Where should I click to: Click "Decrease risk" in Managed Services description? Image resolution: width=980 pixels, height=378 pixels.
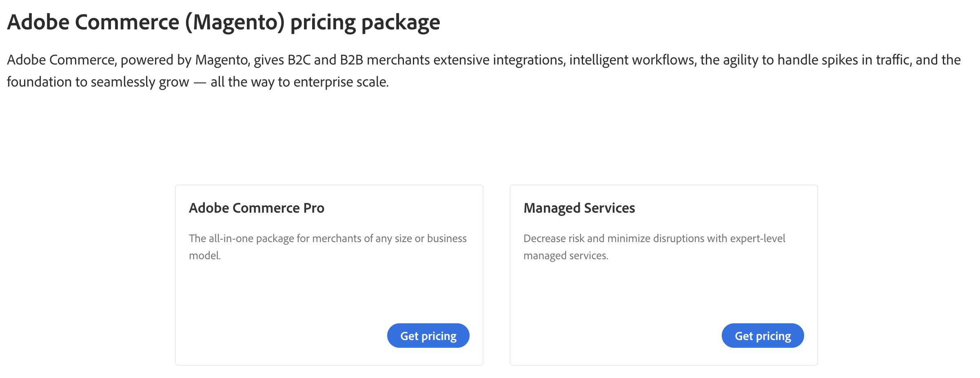click(554, 238)
